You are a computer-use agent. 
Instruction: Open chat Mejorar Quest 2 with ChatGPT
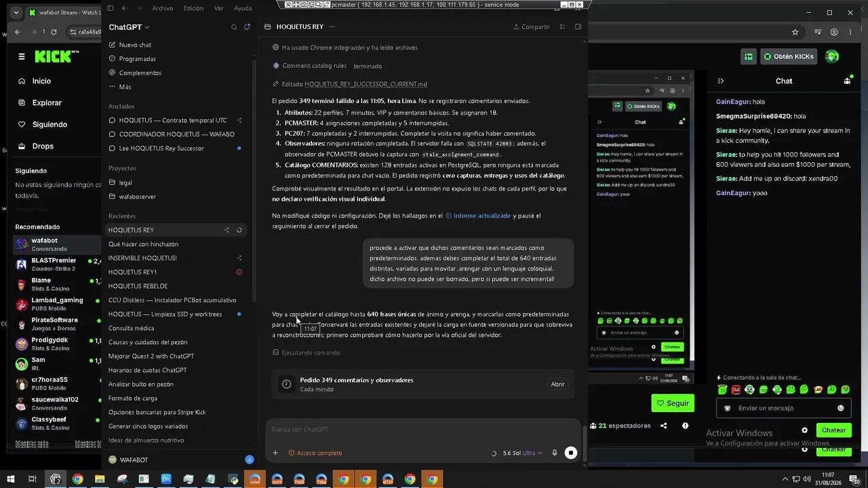click(151, 357)
